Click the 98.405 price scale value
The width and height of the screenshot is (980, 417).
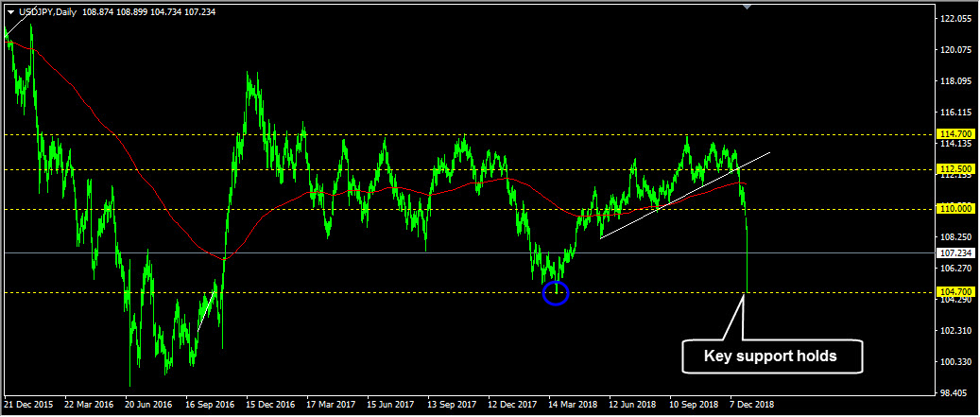tap(955, 393)
